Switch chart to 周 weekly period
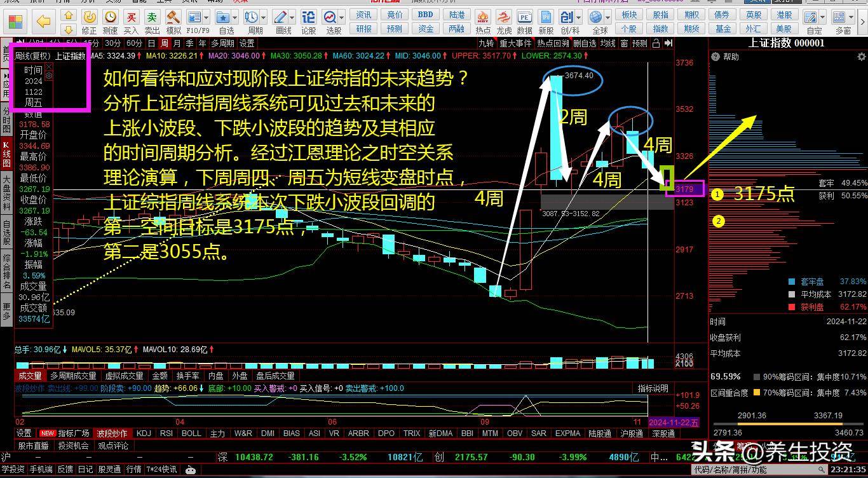The width and height of the screenshot is (868, 478). (x=164, y=43)
